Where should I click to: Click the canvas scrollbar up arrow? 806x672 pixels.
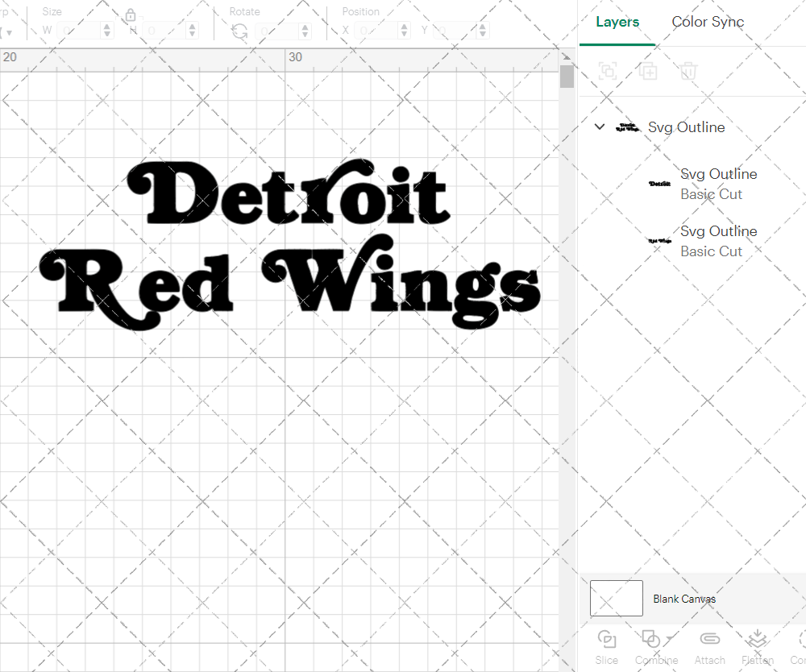coord(567,57)
